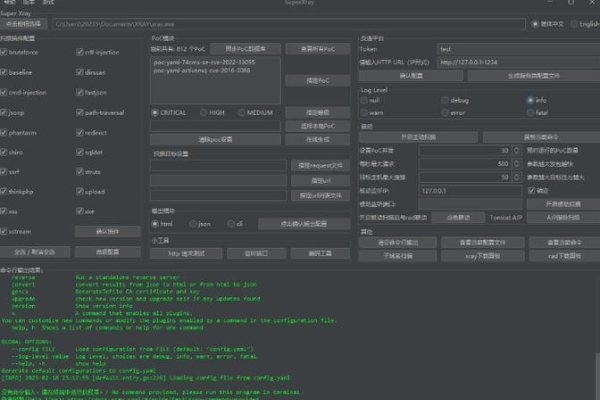Click the short button ending in url
Screen dimensions: 600x400
click(x=320, y=181)
